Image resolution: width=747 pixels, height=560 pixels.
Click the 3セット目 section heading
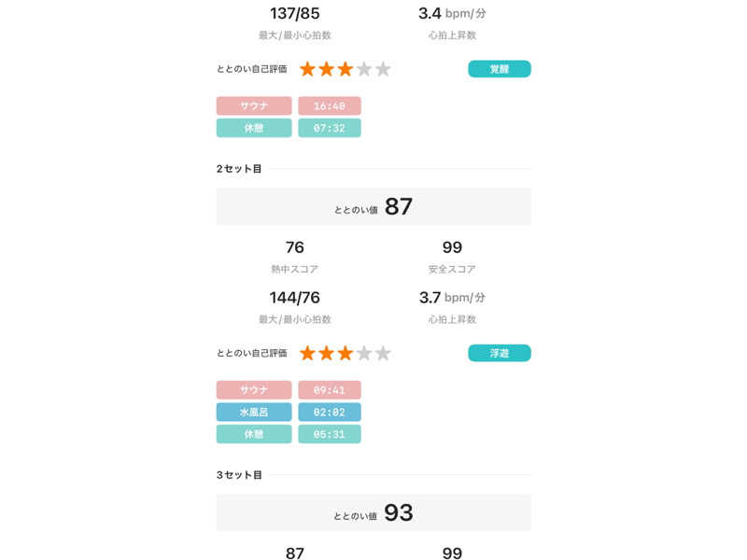[239, 475]
